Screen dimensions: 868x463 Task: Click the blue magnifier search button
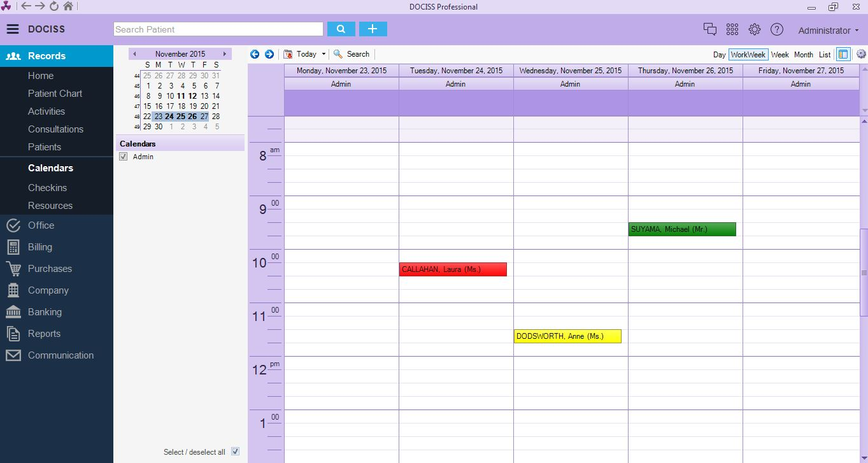click(341, 29)
